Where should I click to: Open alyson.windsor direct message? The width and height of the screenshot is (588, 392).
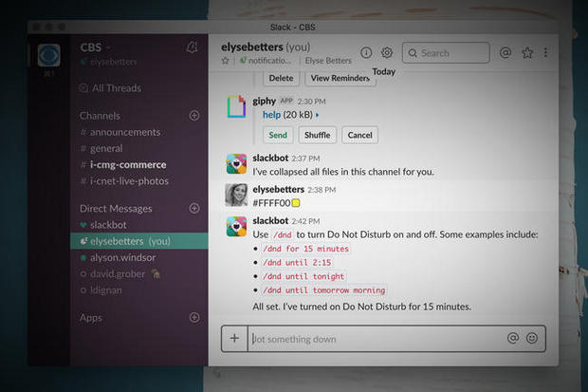(119, 257)
